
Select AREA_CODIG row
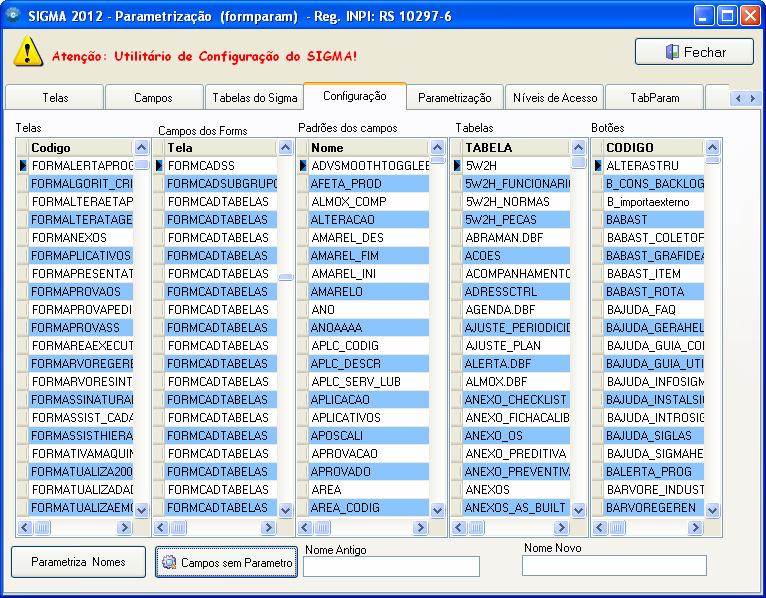click(x=369, y=508)
